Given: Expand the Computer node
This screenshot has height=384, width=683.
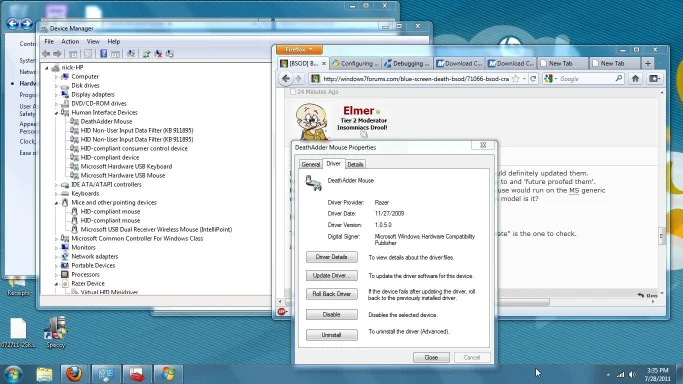Looking at the screenshot, I should click(57, 77).
